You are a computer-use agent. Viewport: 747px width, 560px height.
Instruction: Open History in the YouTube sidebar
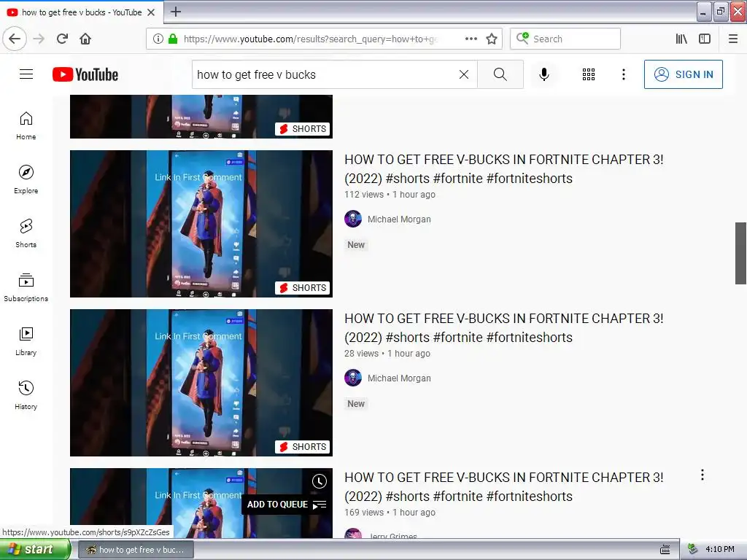point(26,395)
